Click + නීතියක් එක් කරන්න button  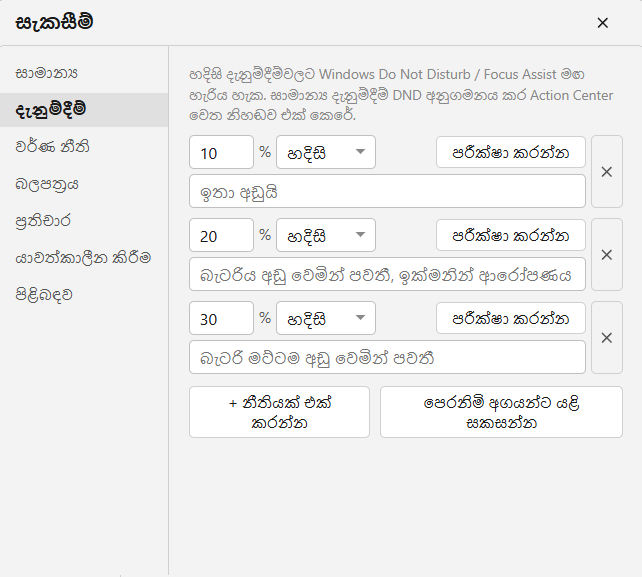(279, 412)
